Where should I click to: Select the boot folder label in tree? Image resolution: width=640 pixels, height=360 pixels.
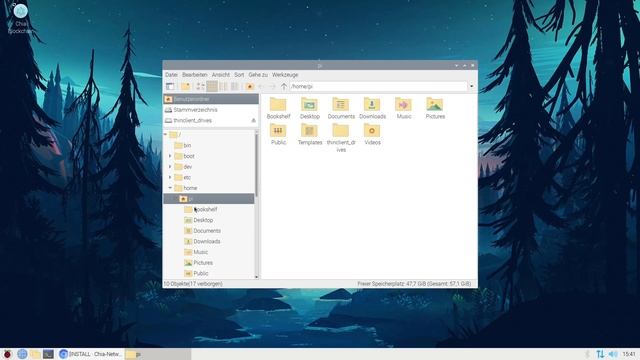(x=189, y=156)
